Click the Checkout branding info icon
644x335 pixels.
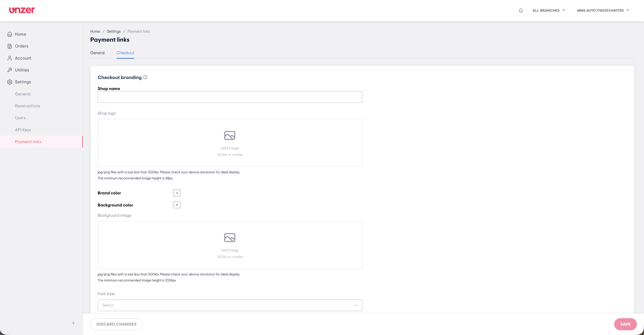145,77
